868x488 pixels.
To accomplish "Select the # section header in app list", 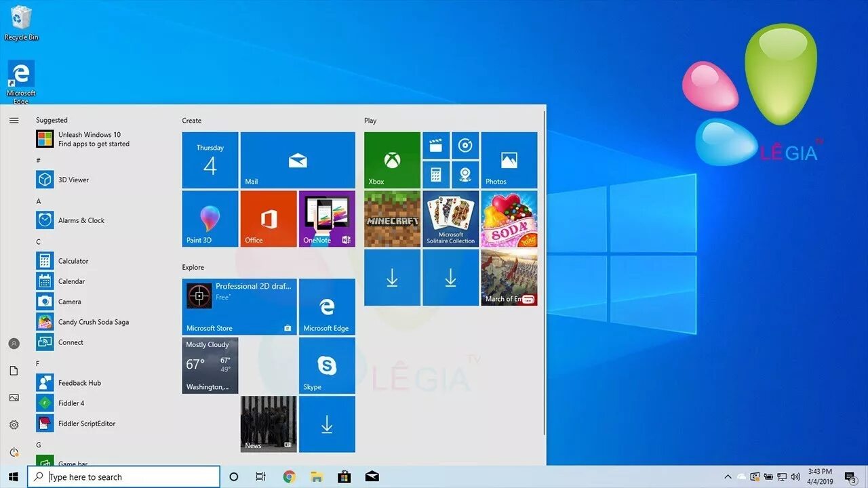I will 39,161.
